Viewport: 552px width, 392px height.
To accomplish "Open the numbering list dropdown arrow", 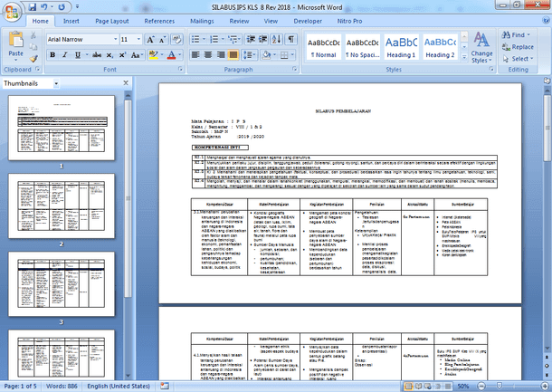I will [223, 39].
